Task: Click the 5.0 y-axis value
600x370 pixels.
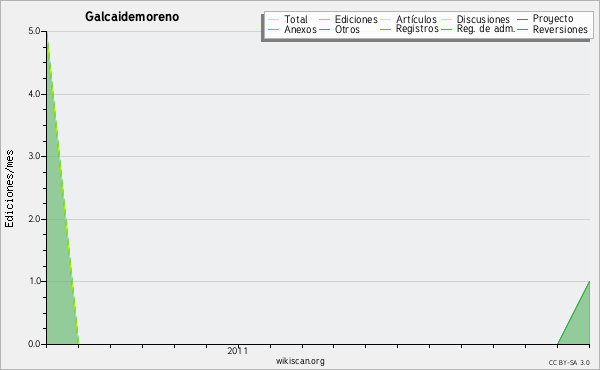Action: point(34,31)
